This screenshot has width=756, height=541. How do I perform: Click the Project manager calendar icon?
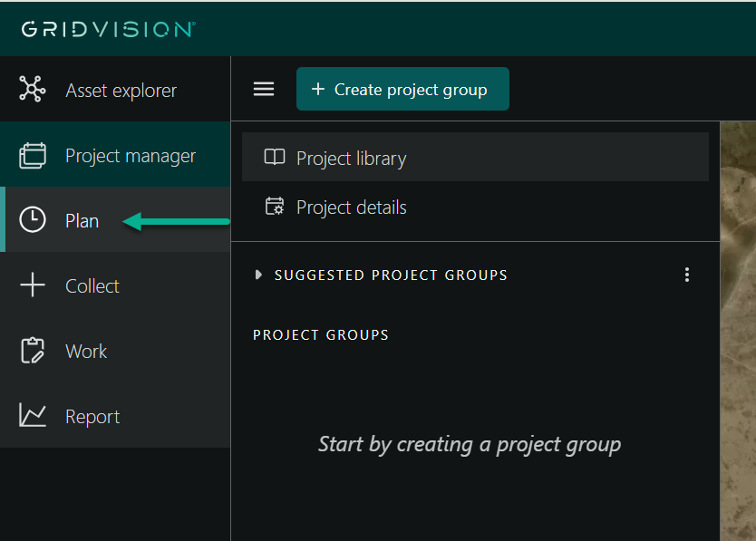33,156
